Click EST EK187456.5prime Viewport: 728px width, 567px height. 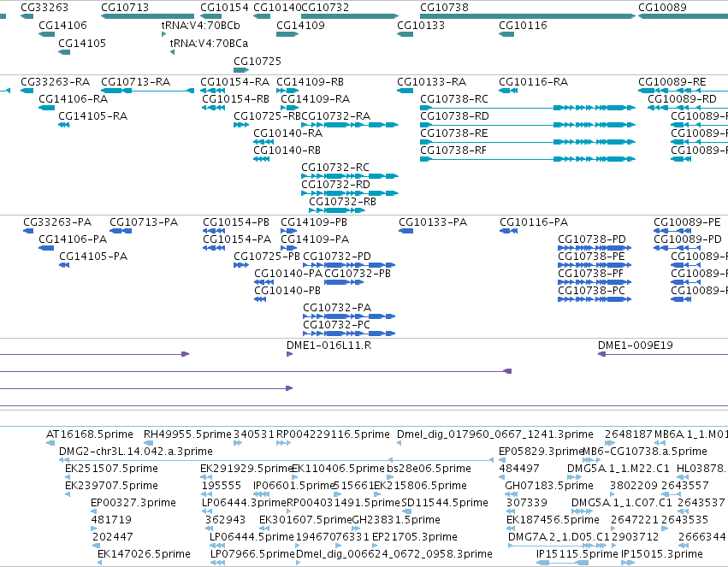coord(553,520)
